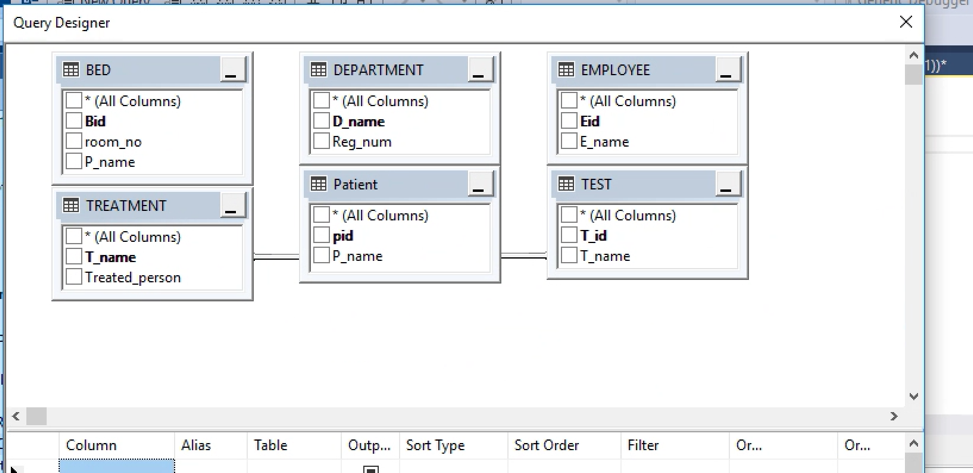The height and width of the screenshot is (473, 973).
Task: Check T_name in the TREATMENT table
Action: tap(74, 256)
